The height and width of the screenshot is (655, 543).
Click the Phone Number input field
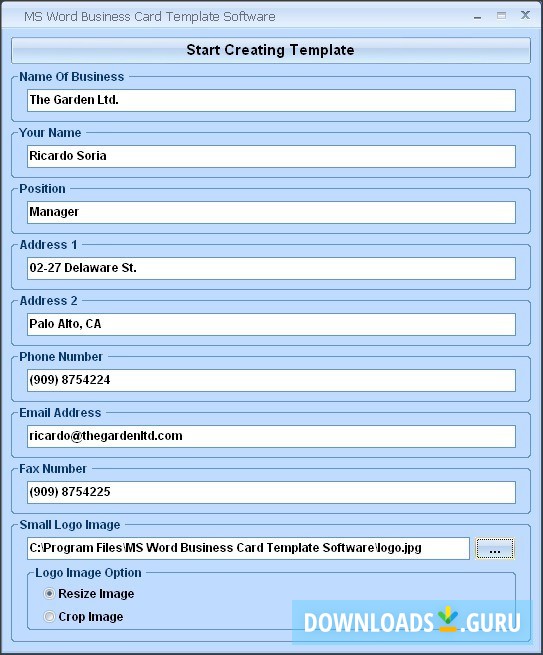tap(271, 380)
